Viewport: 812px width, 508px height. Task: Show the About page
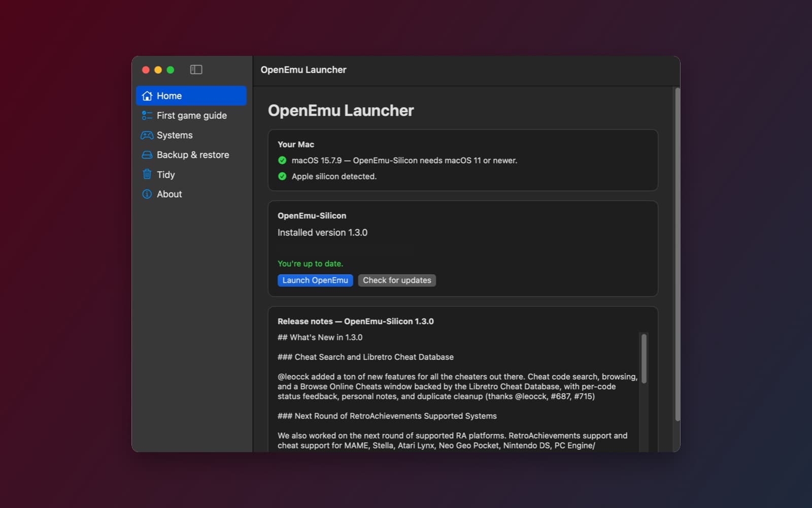coord(191,194)
